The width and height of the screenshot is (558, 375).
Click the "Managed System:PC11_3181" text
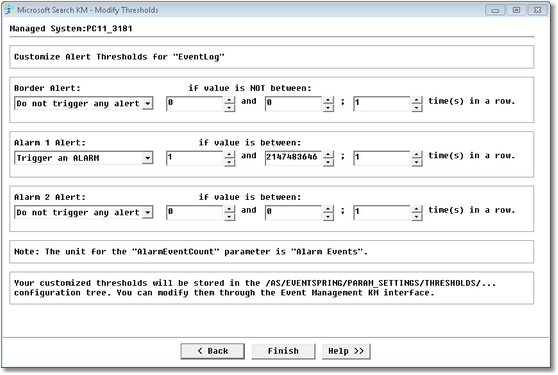click(71, 28)
